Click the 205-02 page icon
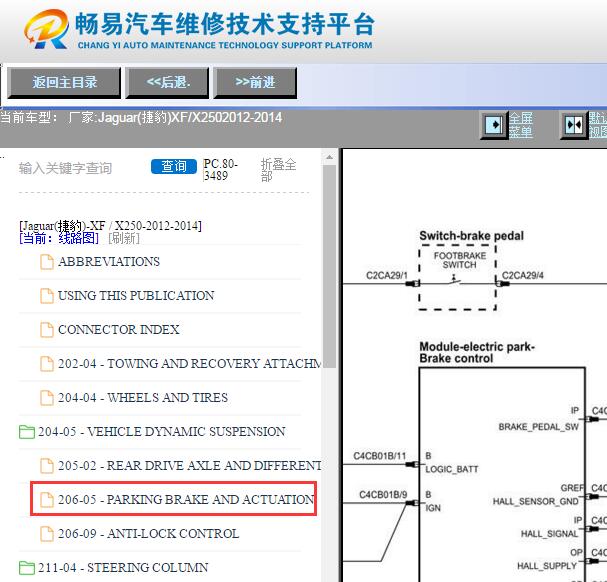Viewport: 607px width, 582px height. point(47,466)
